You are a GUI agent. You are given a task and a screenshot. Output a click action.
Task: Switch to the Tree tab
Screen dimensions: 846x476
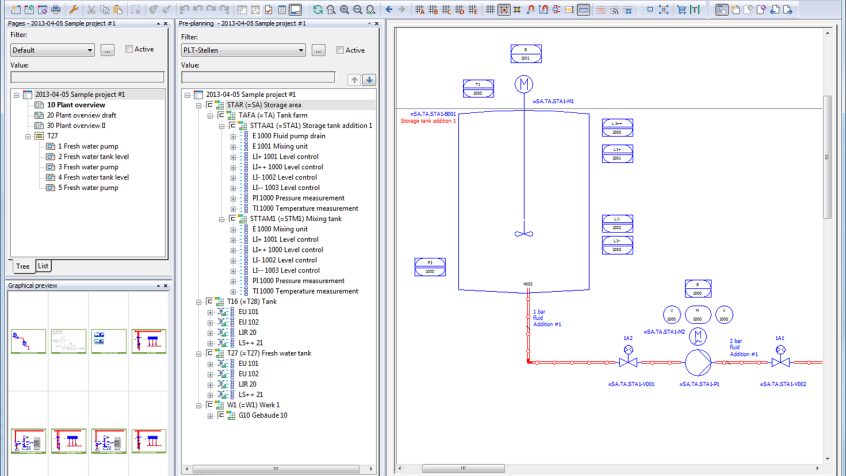(x=23, y=266)
